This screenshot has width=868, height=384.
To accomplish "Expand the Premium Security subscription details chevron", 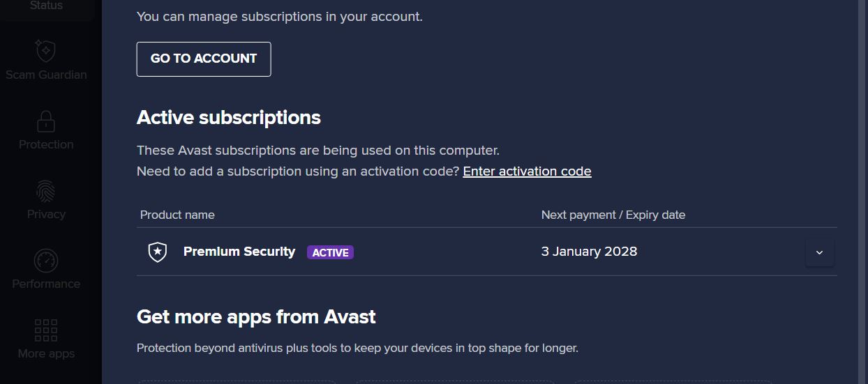I will coord(819,252).
